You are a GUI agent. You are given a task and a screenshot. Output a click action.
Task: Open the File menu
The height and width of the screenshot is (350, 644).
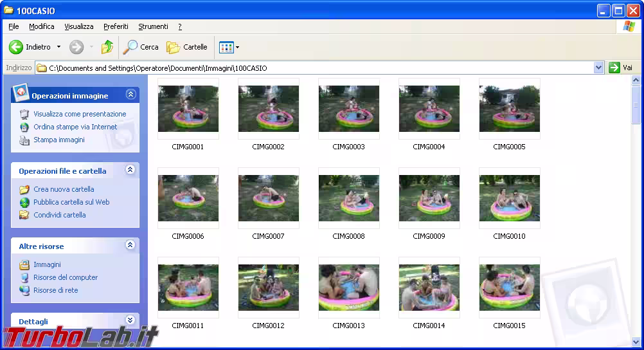tap(13, 26)
